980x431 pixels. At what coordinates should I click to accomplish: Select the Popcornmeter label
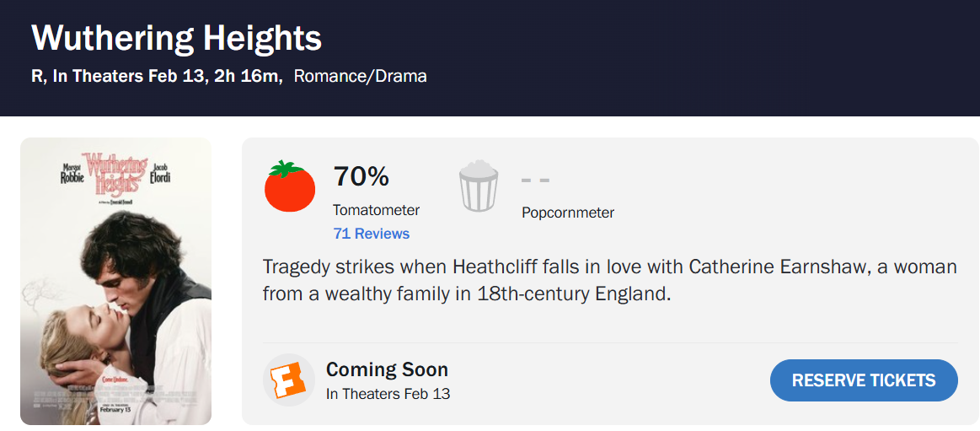coord(568,213)
